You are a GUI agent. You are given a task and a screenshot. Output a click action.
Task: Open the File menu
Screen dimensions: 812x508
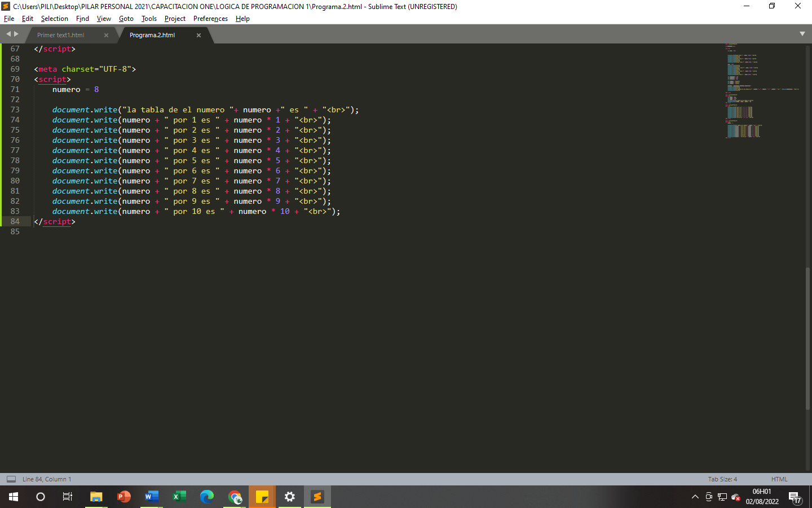(x=9, y=19)
